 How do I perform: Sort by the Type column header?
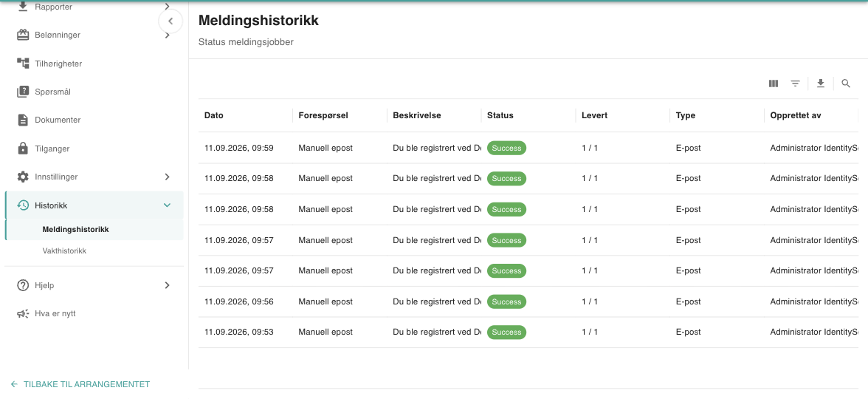[685, 116]
